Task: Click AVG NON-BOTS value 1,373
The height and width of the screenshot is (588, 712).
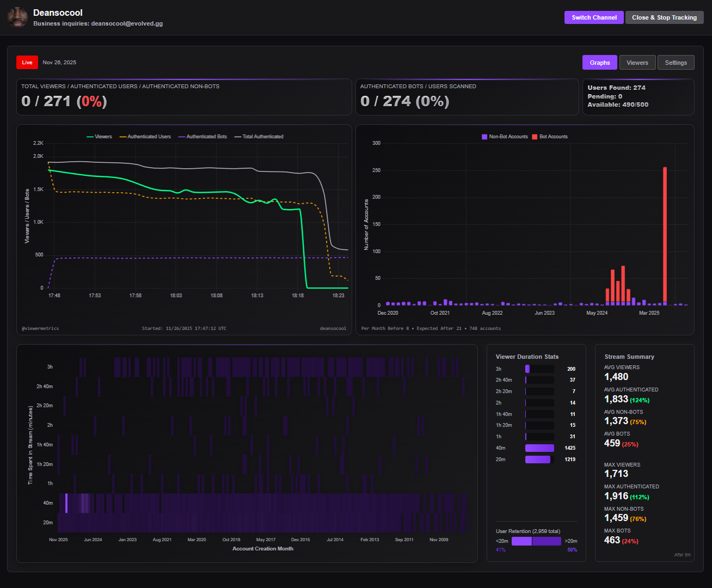Action: pyautogui.click(x=616, y=421)
